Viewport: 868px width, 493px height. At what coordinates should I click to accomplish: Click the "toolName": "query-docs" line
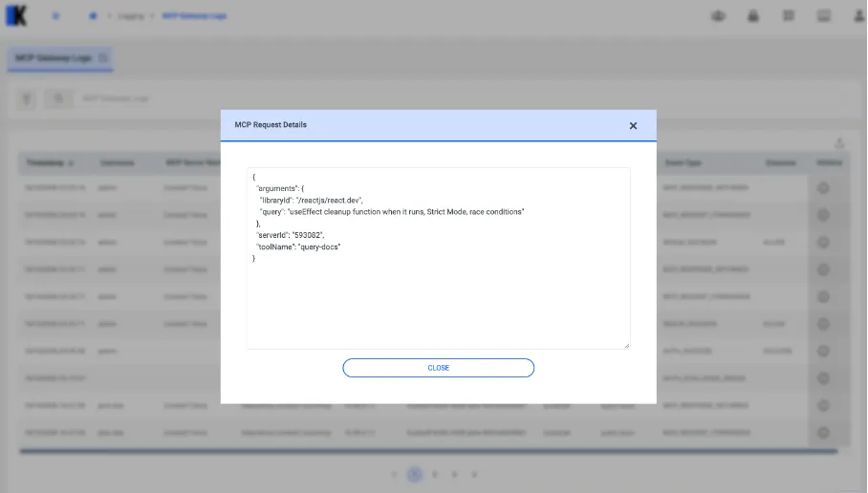[298, 246]
